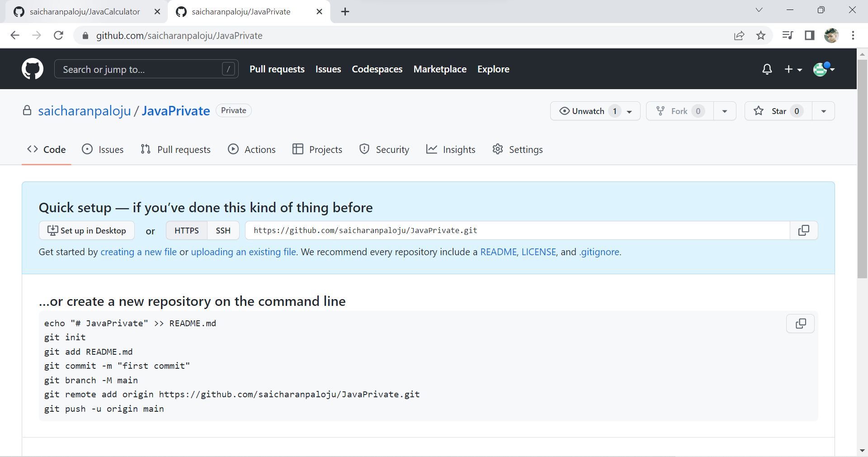Select the HTTPS protocol option
868x457 pixels.
point(186,230)
